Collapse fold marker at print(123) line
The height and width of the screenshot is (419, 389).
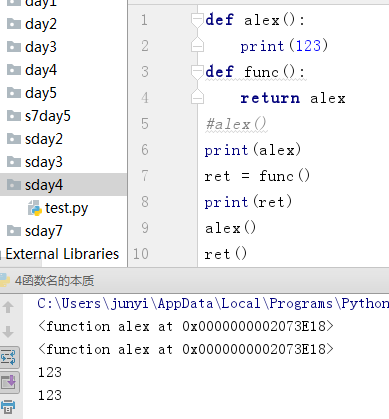[197, 46]
